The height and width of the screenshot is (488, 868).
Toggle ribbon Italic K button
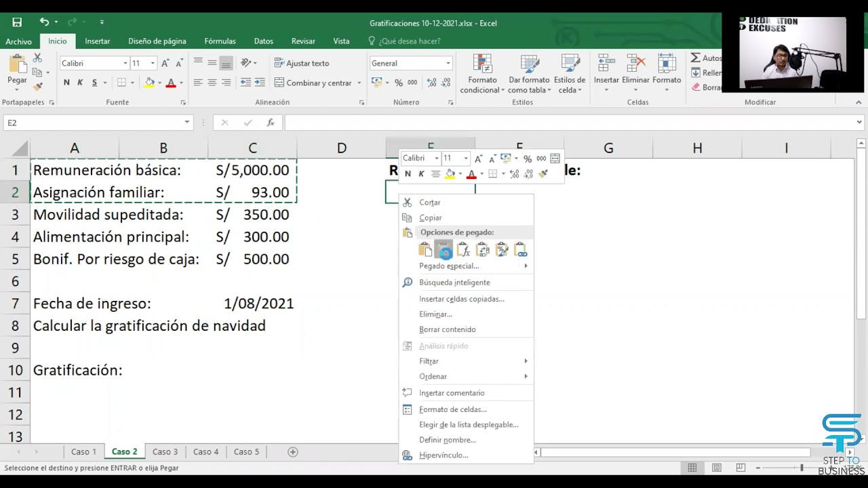(x=80, y=83)
